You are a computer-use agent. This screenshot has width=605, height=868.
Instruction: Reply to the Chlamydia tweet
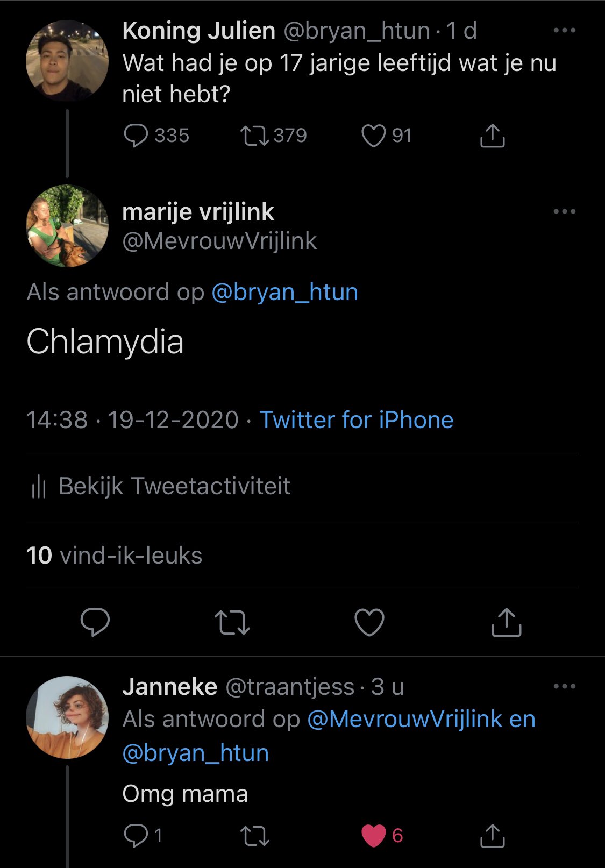point(95,622)
